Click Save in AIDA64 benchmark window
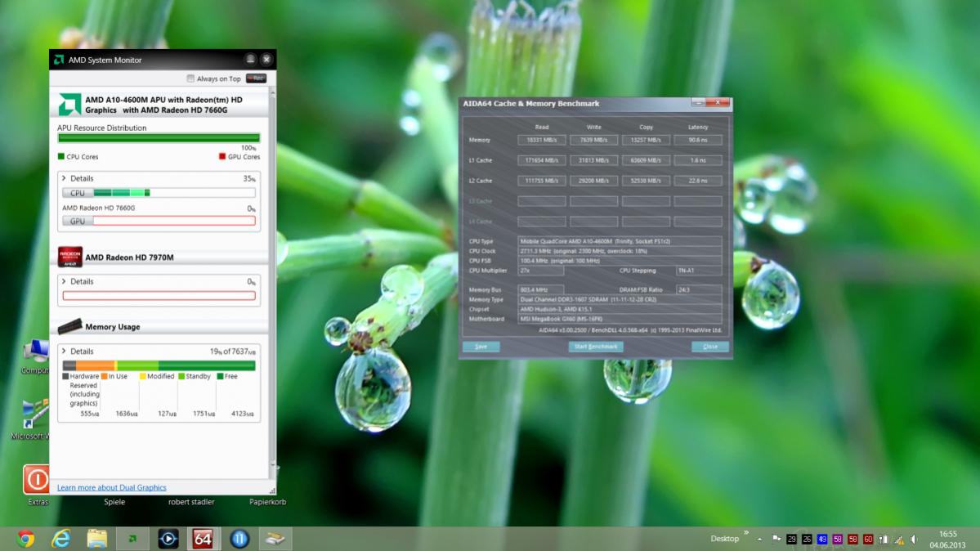 coord(481,347)
